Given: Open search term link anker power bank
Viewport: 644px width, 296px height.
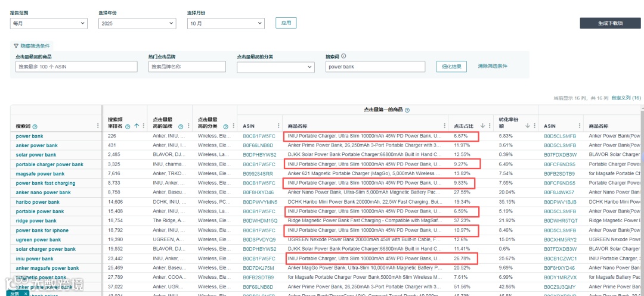Looking at the screenshot, I should [x=36, y=145].
